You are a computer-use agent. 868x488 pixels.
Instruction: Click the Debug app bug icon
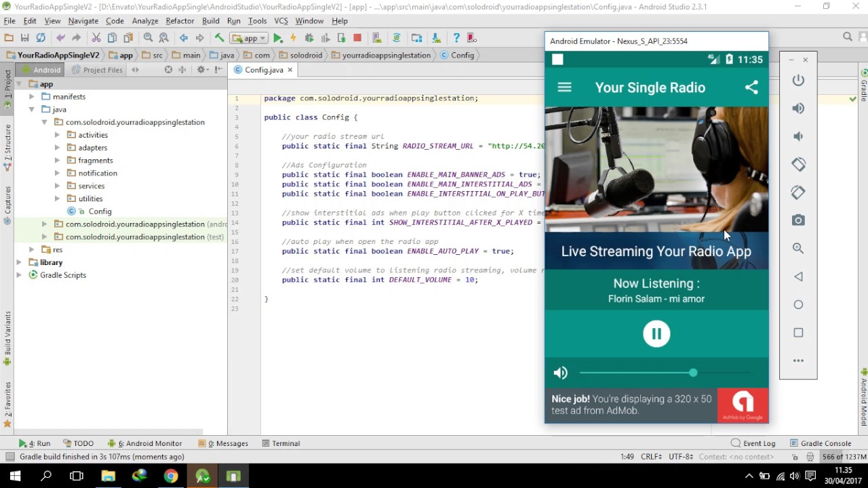pyautogui.click(x=310, y=38)
